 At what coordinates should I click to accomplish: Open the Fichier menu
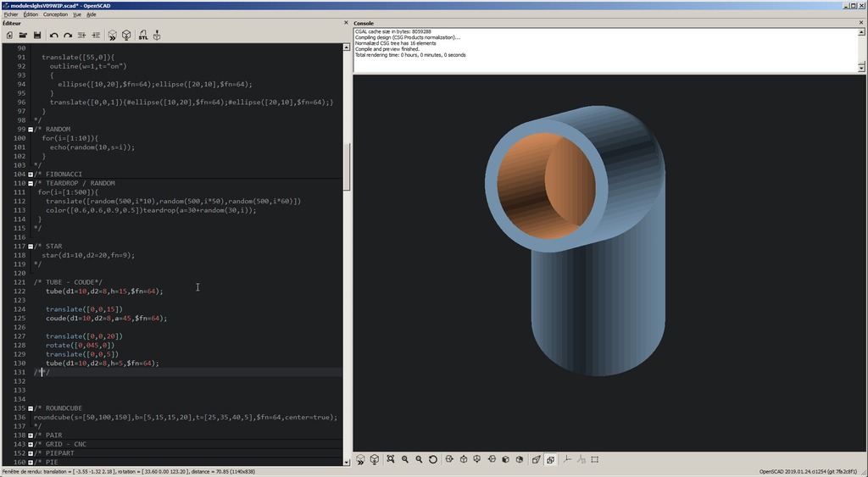click(x=11, y=14)
